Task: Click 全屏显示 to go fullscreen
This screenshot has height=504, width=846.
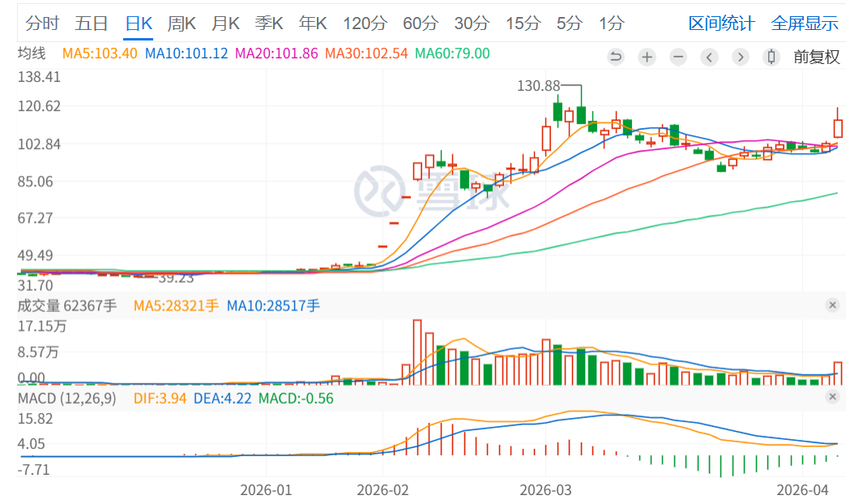Action: [805, 23]
